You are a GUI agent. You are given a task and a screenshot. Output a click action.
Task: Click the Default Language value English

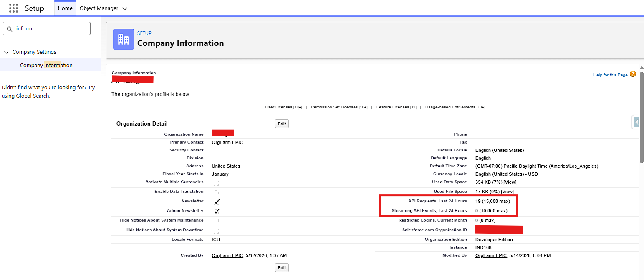483,158
